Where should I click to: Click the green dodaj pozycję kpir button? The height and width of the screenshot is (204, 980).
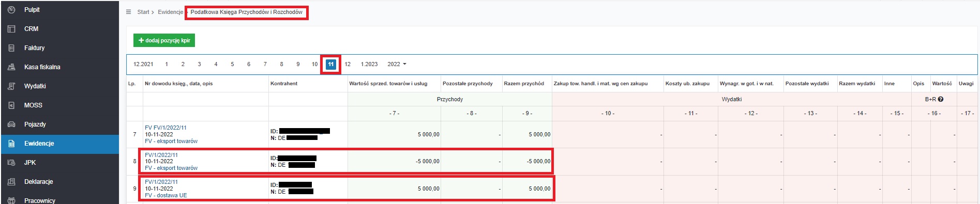[164, 40]
